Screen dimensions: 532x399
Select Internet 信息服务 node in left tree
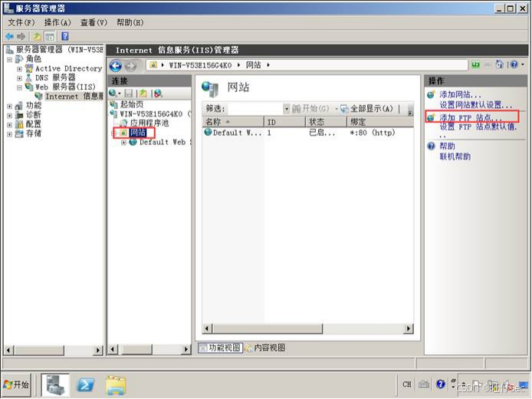[x=74, y=97]
